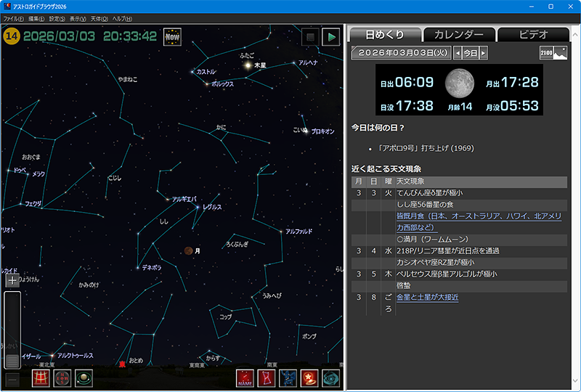Advance to next day with right arrow

tap(484, 53)
